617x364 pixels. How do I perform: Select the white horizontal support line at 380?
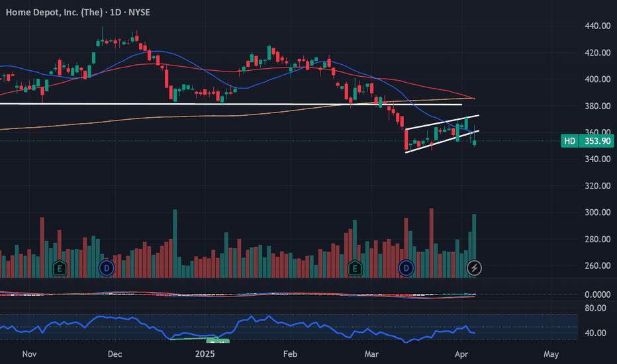231,104
